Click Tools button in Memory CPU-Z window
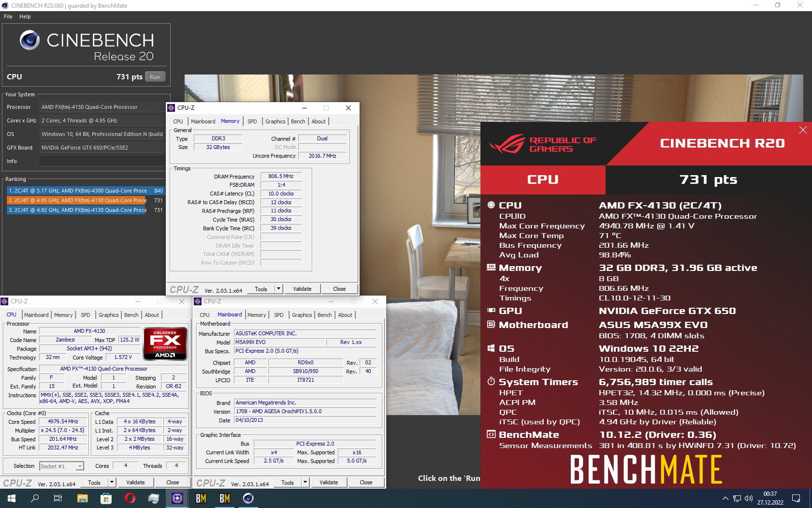This screenshot has height=508, width=812. click(261, 289)
